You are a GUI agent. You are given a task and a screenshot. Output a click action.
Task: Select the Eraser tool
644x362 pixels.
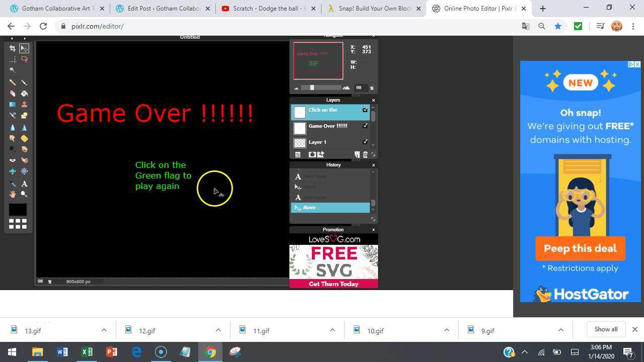click(x=13, y=93)
